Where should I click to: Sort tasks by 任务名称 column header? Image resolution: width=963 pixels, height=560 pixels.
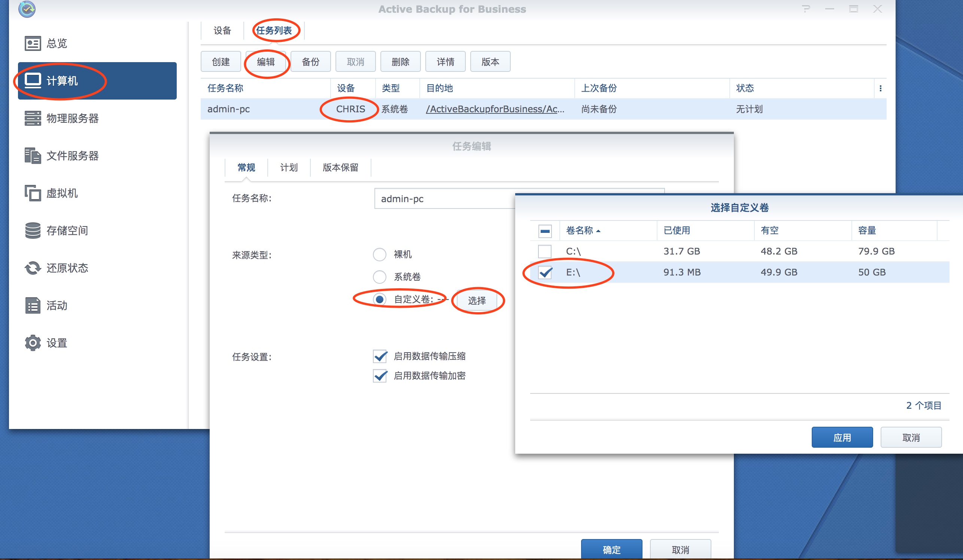265,88
